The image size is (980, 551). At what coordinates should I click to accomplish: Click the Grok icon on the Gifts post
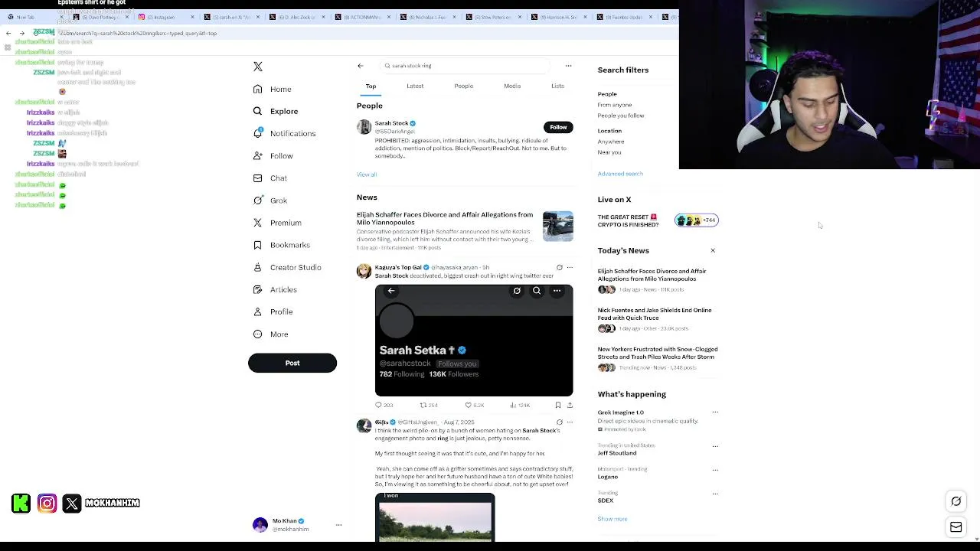coord(559,422)
